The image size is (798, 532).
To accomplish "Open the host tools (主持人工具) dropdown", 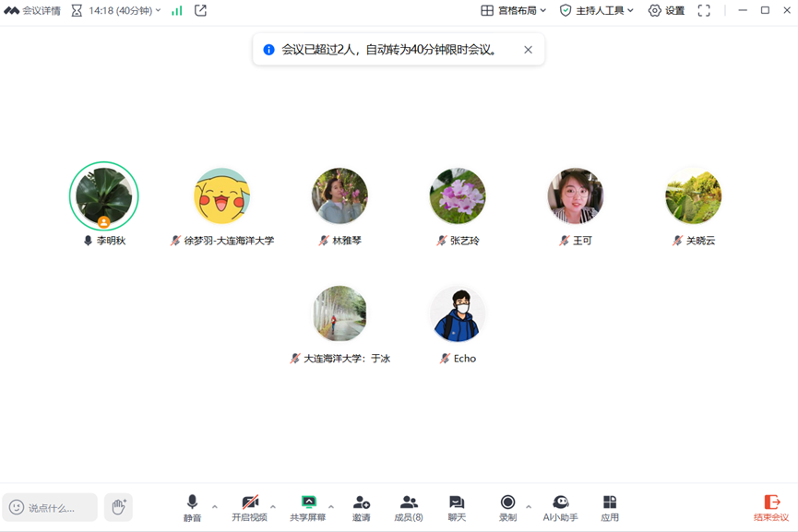I will click(x=597, y=11).
